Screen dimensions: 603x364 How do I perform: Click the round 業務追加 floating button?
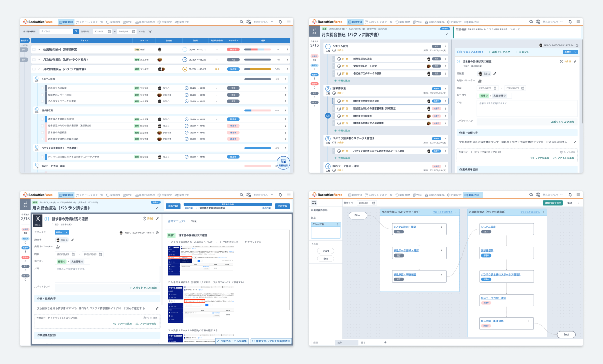point(283,162)
